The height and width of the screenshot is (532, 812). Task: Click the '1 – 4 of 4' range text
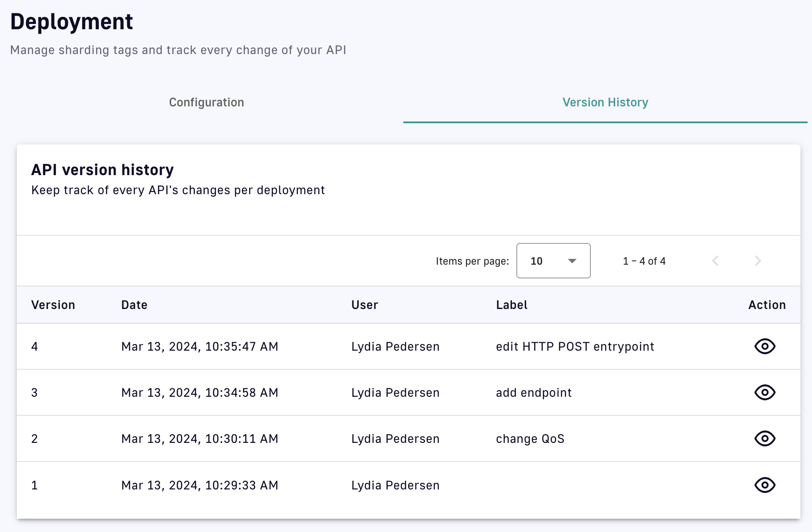[644, 261]
